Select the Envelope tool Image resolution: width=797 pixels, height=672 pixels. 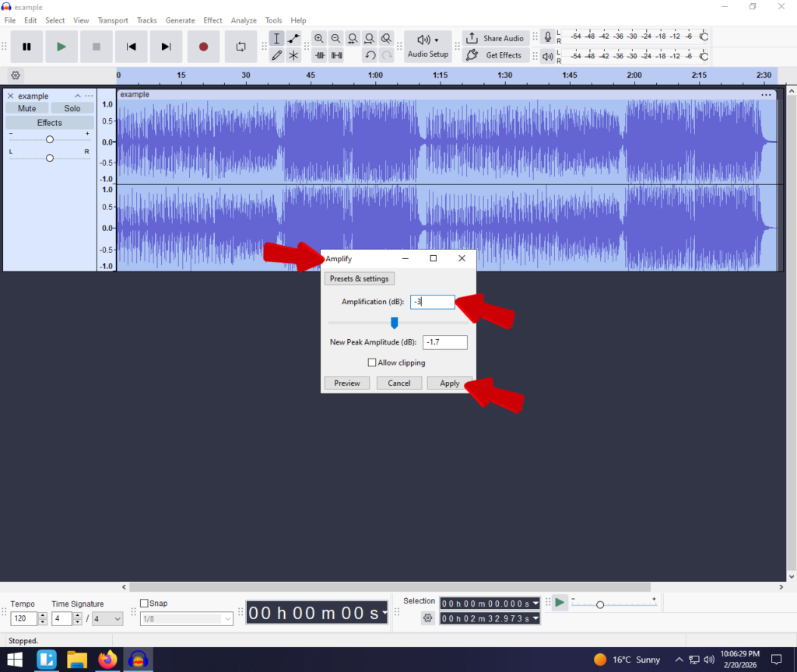click(x=293, y=38)
